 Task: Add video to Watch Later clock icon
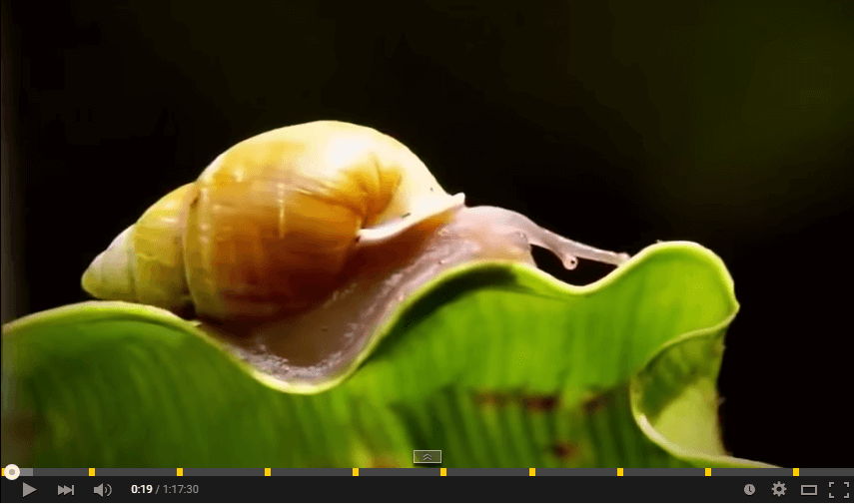pyautogui.click(x=749, y=489)
